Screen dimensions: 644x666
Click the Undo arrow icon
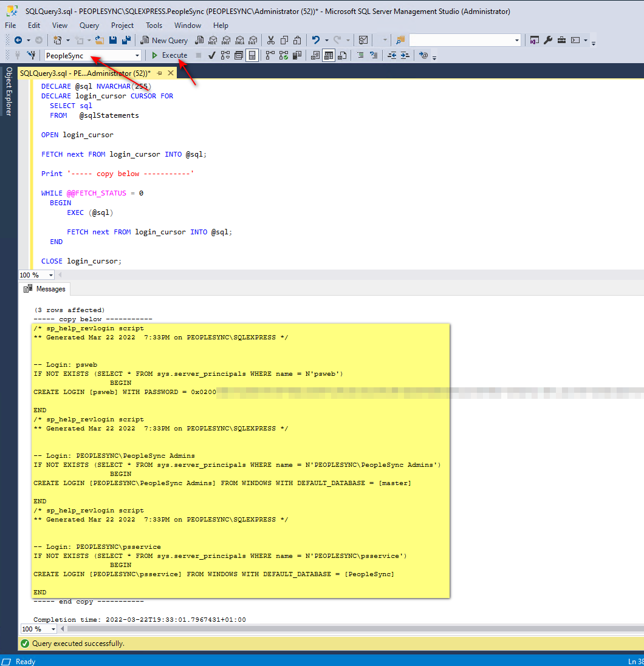click(x=316, y=40)
